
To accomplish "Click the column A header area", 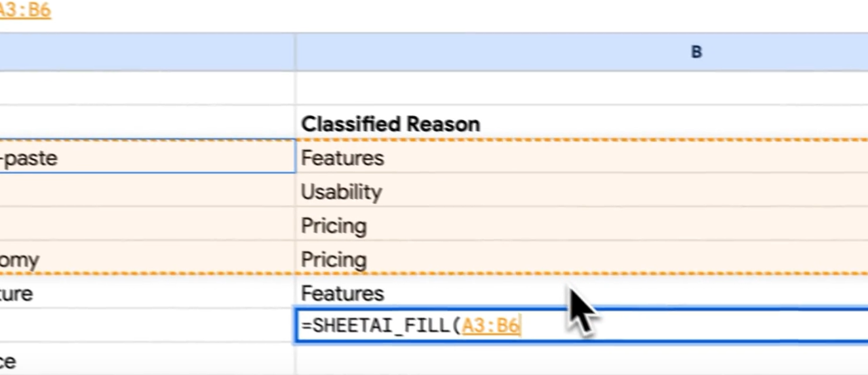I will click(x=147, y=52).
